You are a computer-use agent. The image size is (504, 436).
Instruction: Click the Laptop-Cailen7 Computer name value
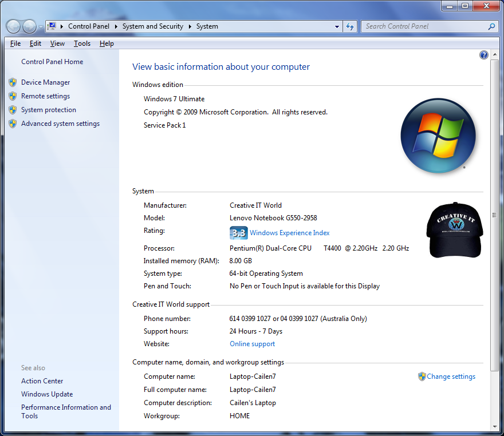click(253, 376)
